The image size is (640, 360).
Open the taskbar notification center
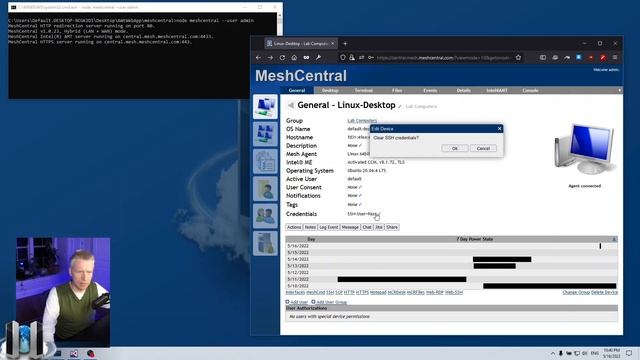pos(629,353)
